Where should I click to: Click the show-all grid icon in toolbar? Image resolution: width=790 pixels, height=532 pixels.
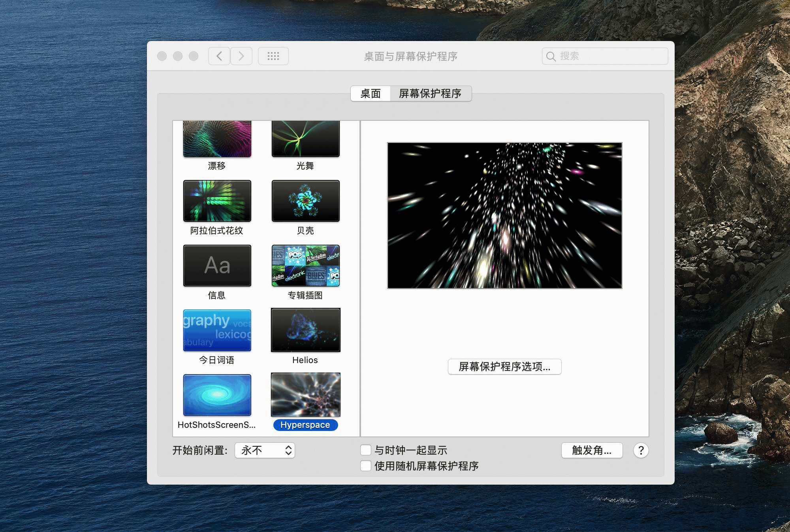tap(273, 56)
